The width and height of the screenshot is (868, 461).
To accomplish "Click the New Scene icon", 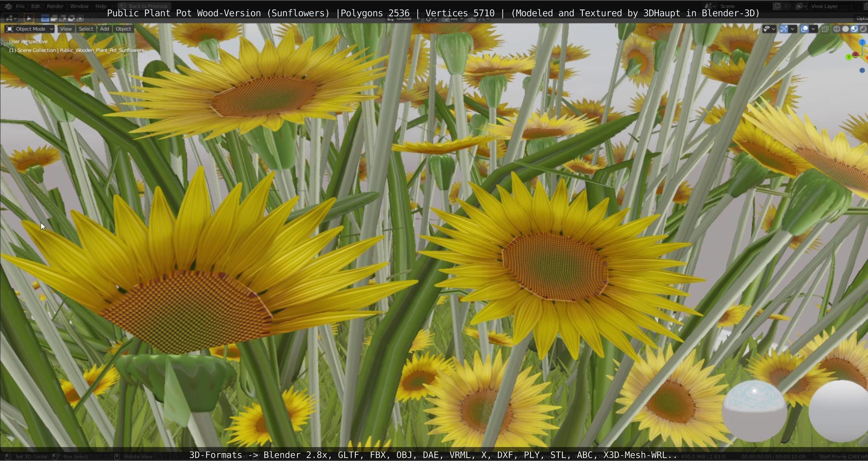I will 777,6.
